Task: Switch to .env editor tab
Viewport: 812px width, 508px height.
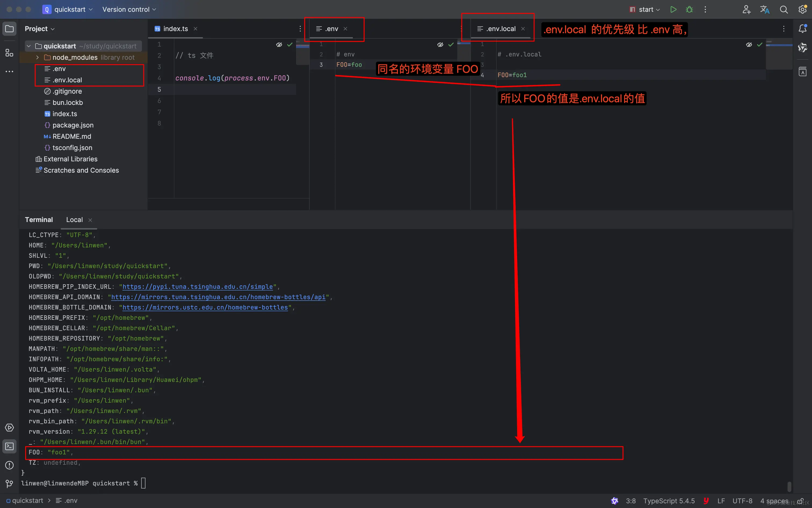Action: pos(331,29)
